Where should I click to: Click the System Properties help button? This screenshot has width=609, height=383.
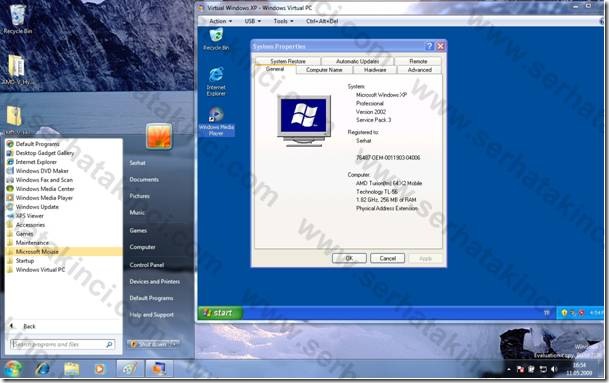(x=429, y=46)
